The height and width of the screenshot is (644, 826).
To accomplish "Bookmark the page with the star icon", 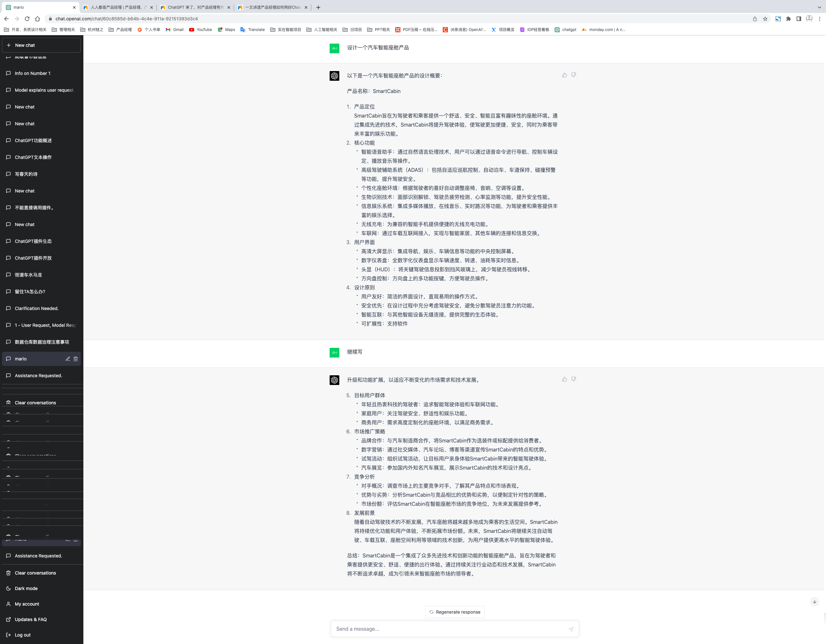I will point(765,18).
